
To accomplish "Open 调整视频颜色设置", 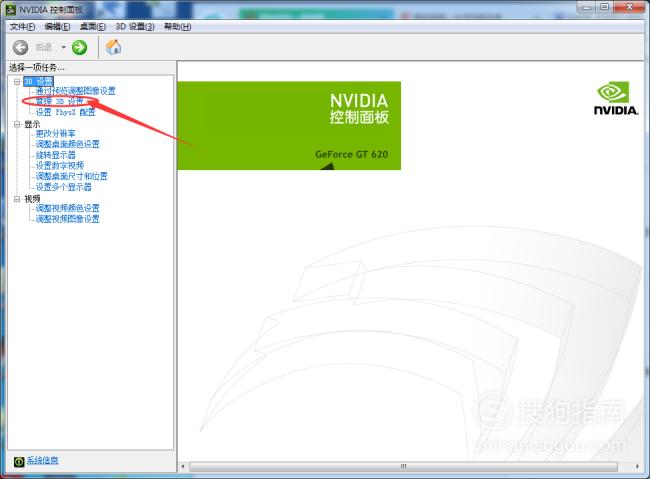I will click(68, 208).
